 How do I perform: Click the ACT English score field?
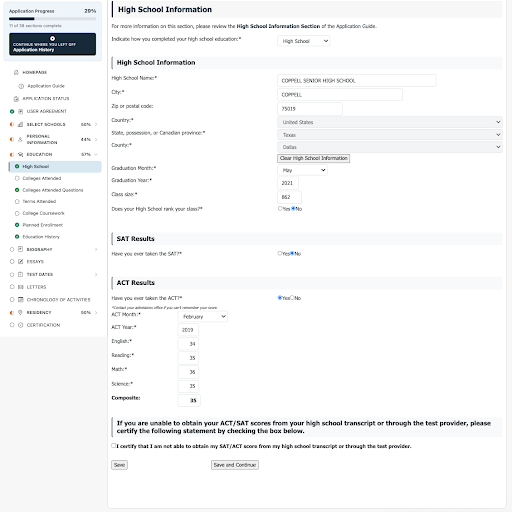click(188, 344)
